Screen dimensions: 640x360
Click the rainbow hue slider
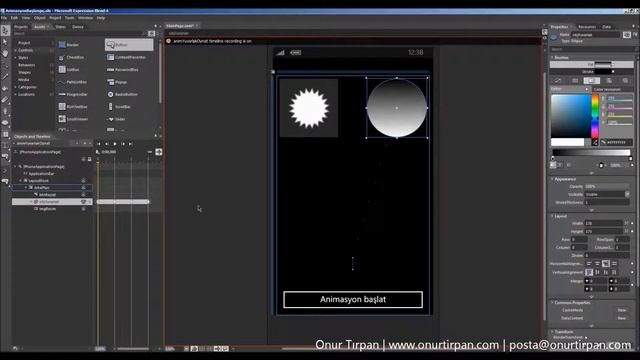tap(595, 116)
